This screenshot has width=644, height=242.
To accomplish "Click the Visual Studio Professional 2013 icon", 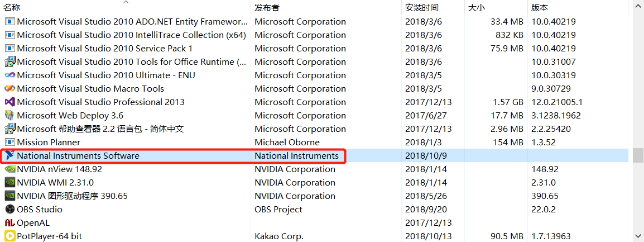I will (9, 102).
